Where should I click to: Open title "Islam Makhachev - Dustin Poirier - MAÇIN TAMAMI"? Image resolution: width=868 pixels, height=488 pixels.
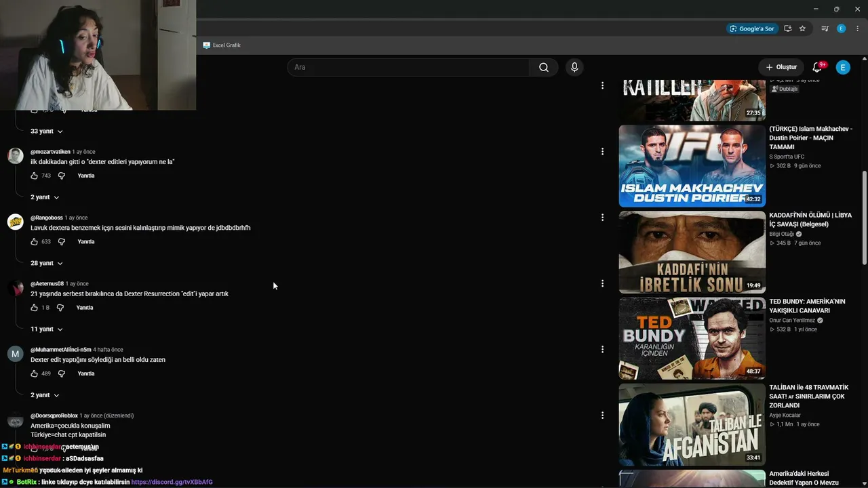pyautogui.click(x=810, y=138)
